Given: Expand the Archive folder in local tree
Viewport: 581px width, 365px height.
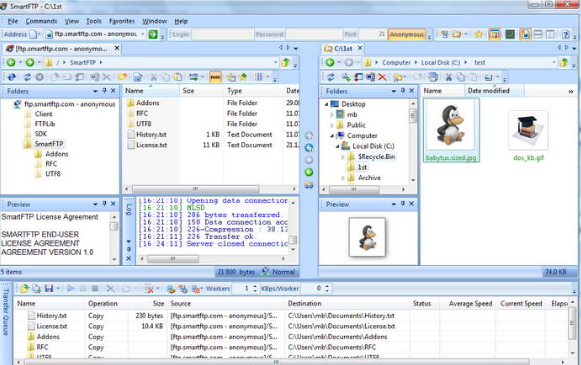Looking at the screenshot, I should [x=343, y=178].
